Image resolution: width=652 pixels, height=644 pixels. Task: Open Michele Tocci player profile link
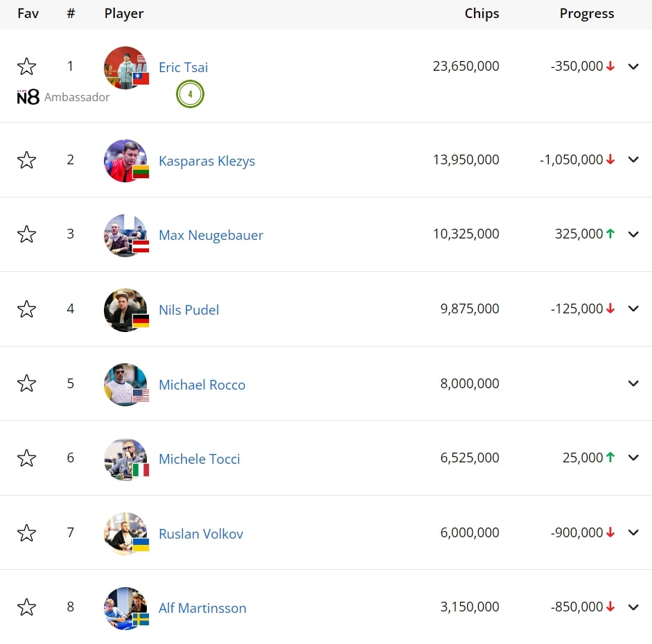pos(200,459)
